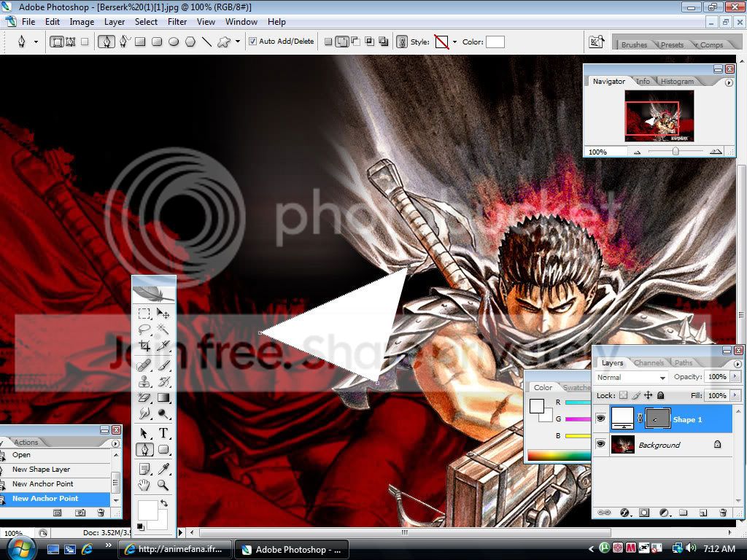Select the Eraser tool
This screenshot has width=747, height=560.
tap(144, 397)
